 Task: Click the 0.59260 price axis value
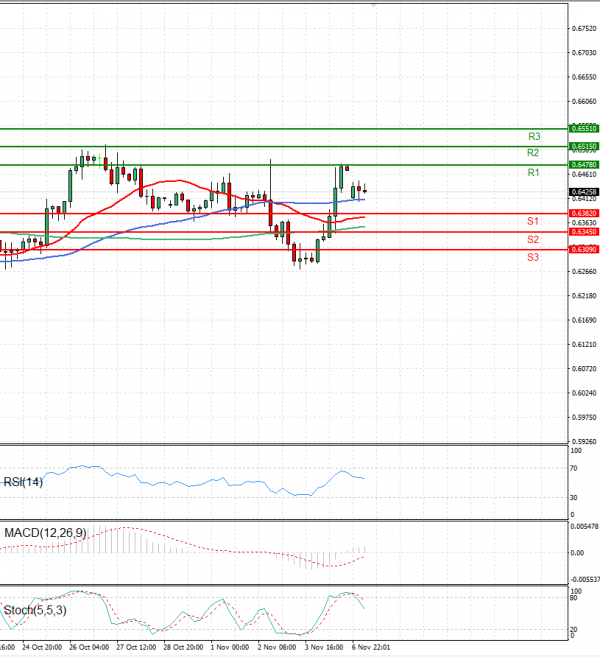pyautogui.click(x=584, y=441)
